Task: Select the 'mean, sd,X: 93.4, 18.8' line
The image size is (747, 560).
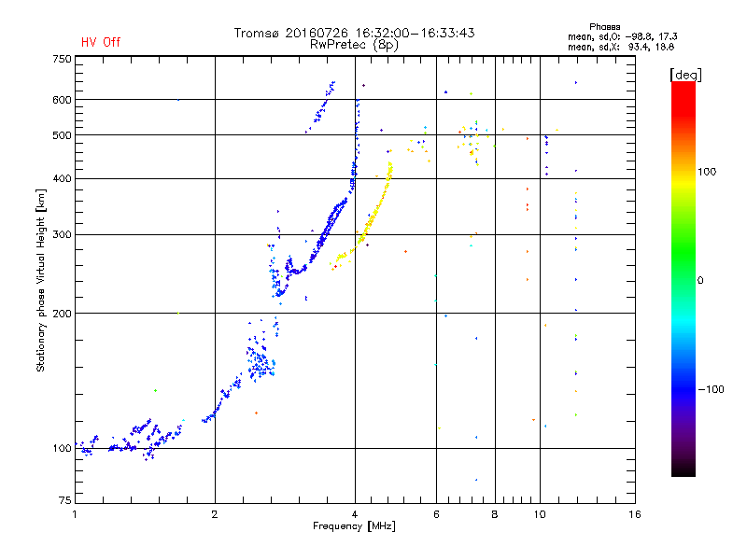Action: click(x=621, y=47)
